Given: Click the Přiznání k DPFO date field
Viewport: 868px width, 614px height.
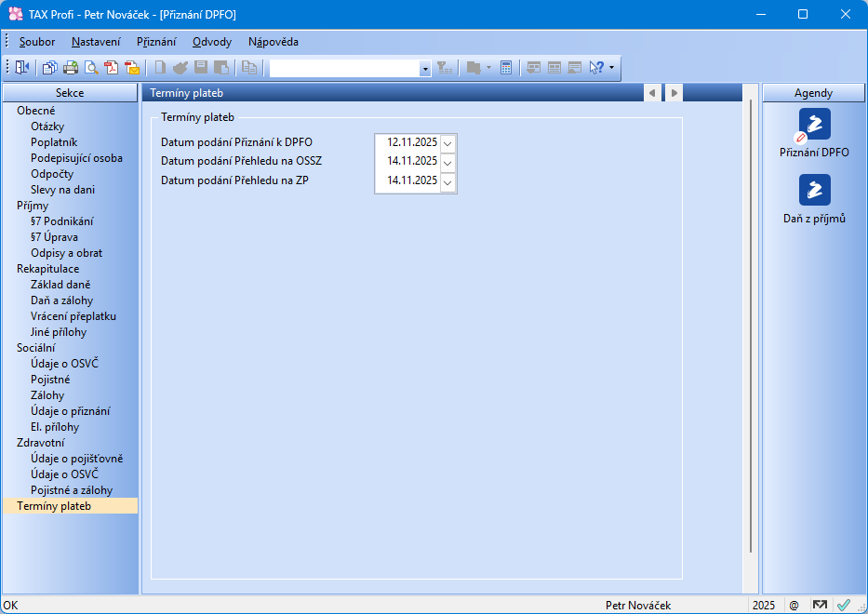Looking at the screenshot, I should pos(407,143).
